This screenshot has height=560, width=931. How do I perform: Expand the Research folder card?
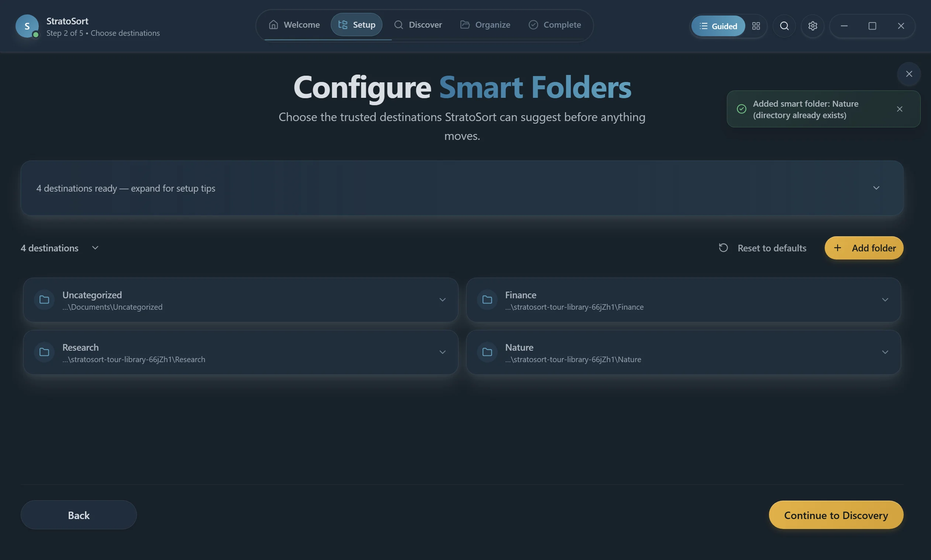tap(442, 352)
